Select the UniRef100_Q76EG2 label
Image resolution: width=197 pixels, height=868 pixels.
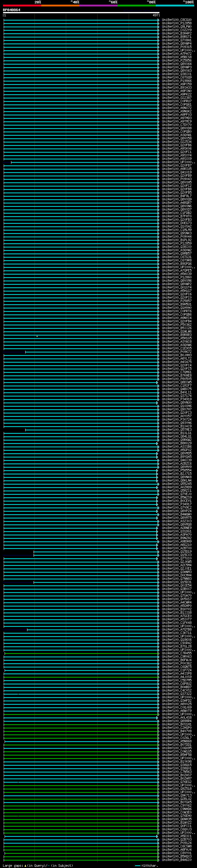pos(176,782)
